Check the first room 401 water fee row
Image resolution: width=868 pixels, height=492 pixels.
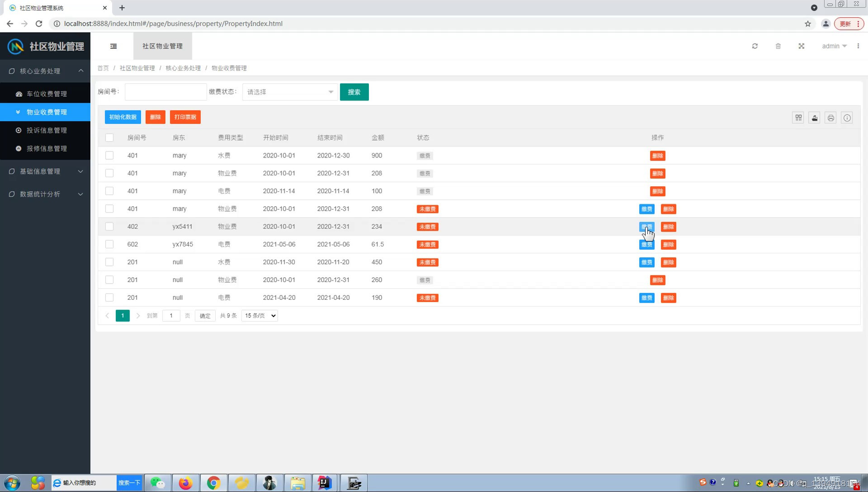[109, 156]
